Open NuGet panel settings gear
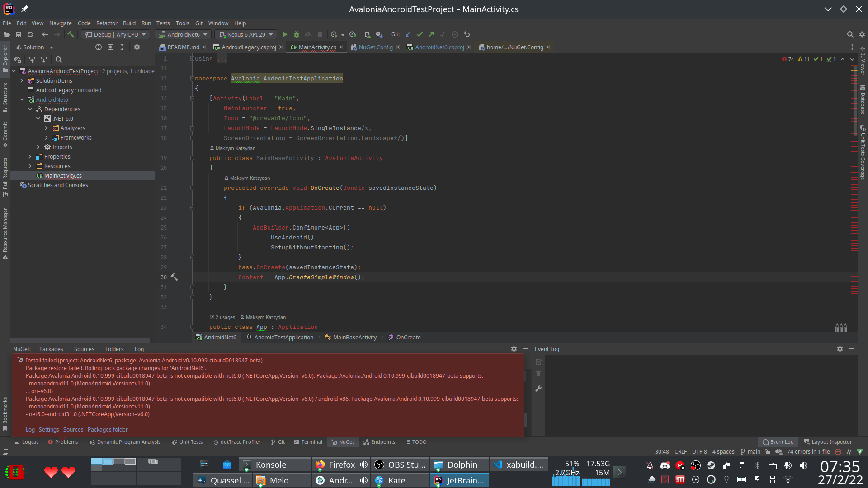 pos(514,349)
